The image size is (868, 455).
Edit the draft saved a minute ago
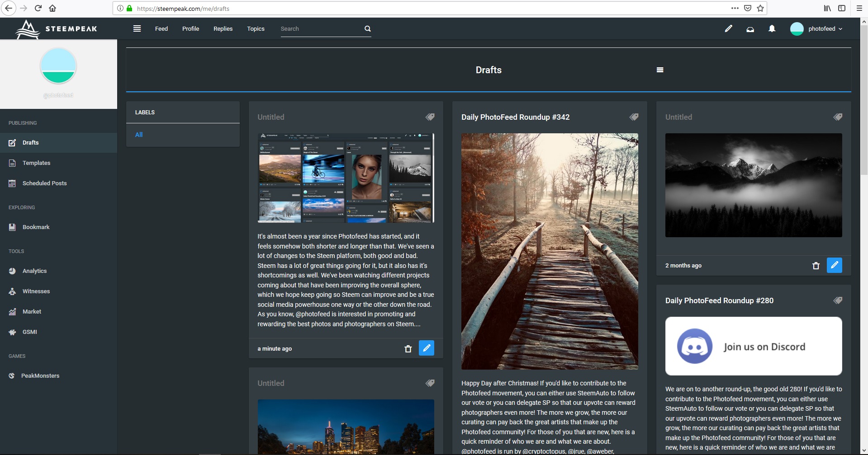pyautogui.click(x=426, y=348)
